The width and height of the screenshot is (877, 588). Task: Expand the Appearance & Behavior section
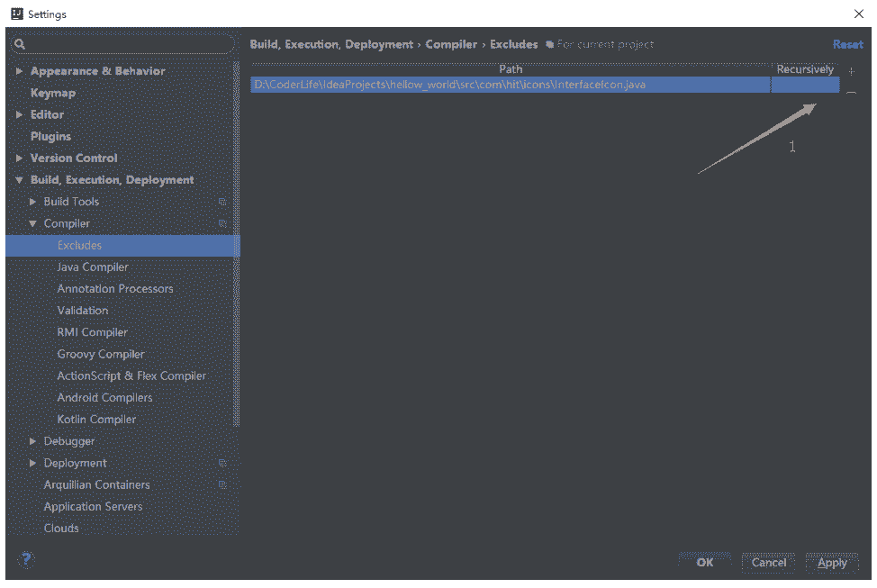pos(19,71)
